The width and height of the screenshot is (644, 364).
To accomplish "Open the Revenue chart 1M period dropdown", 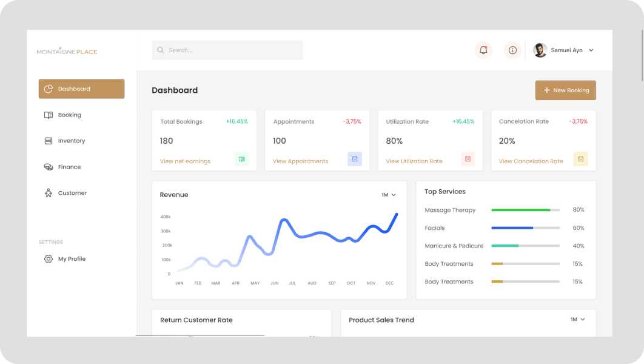I will point(389,195).
